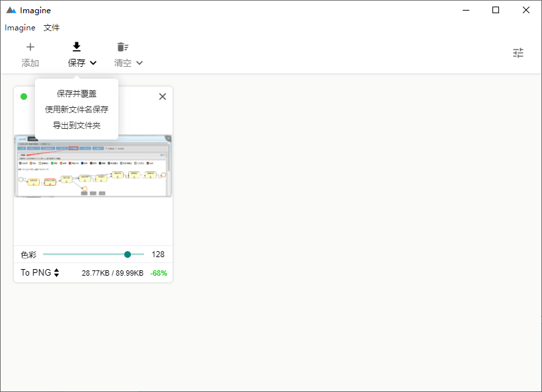Click the Imagine logo in the title bar

11,11
